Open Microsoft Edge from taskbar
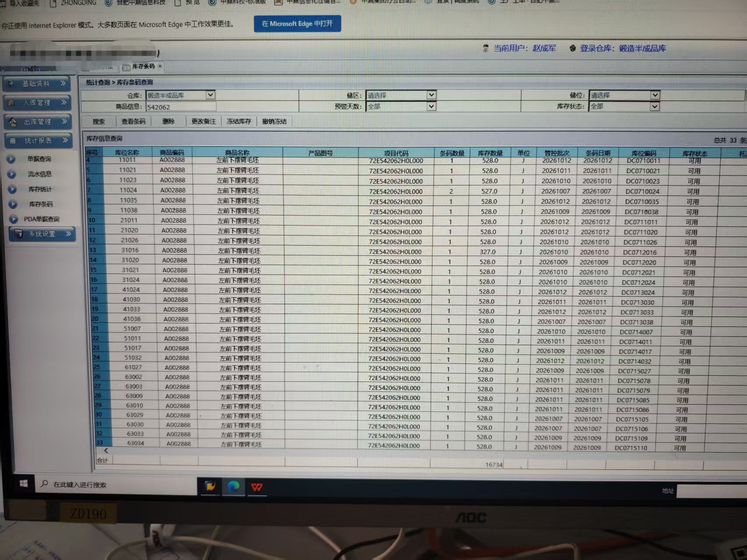This screenshot has width=747, height=560. 233,486
